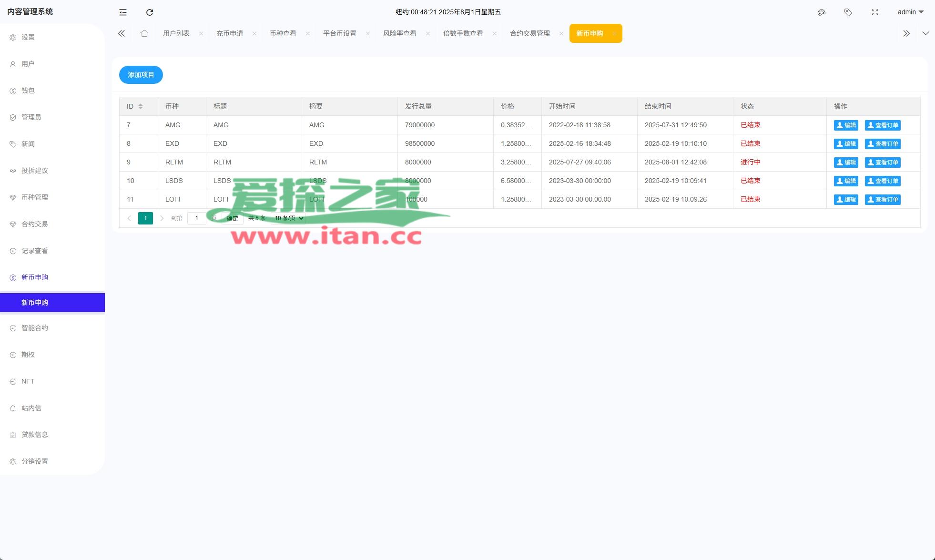Screen dimensions: 935x560
Task: Expand tab options chevron at far right
Action: tap(925, 33)
